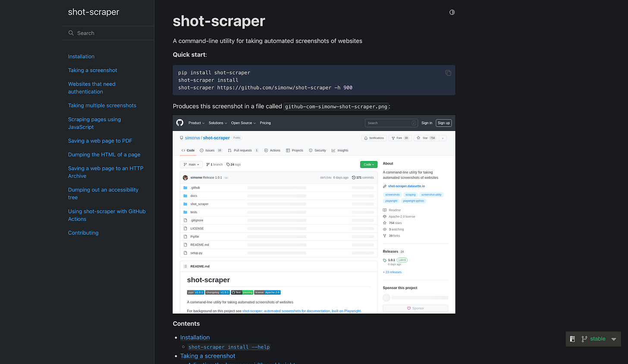Click green Code button in embedded screenshot
The height and width of the screenshot is (364, 628).
tap(369, 165)
